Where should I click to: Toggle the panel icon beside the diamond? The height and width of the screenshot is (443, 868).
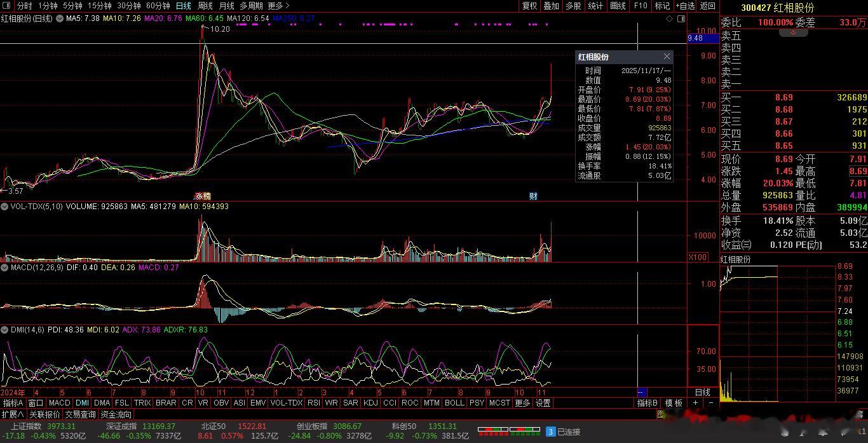pyautogui.click(x=681, y=19)
